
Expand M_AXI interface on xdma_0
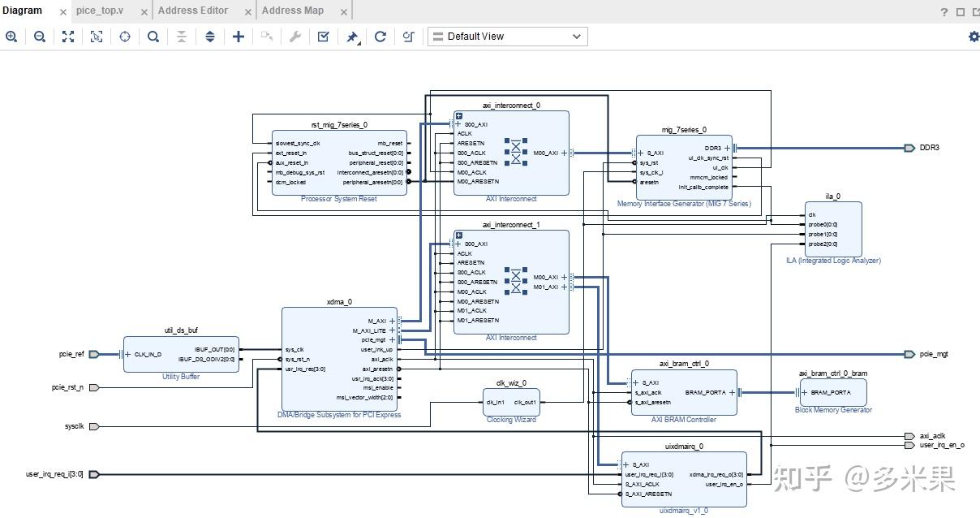coord(393,321)
